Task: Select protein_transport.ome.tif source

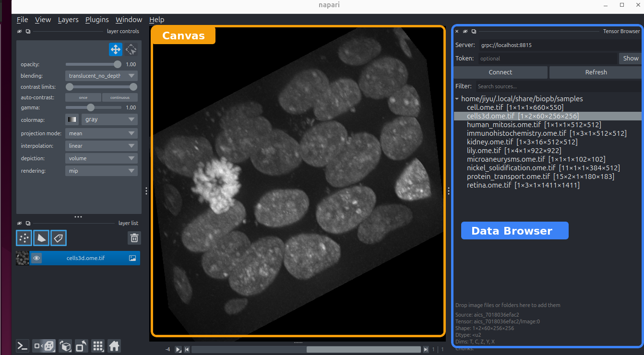Action: click(x=540, y=177)
